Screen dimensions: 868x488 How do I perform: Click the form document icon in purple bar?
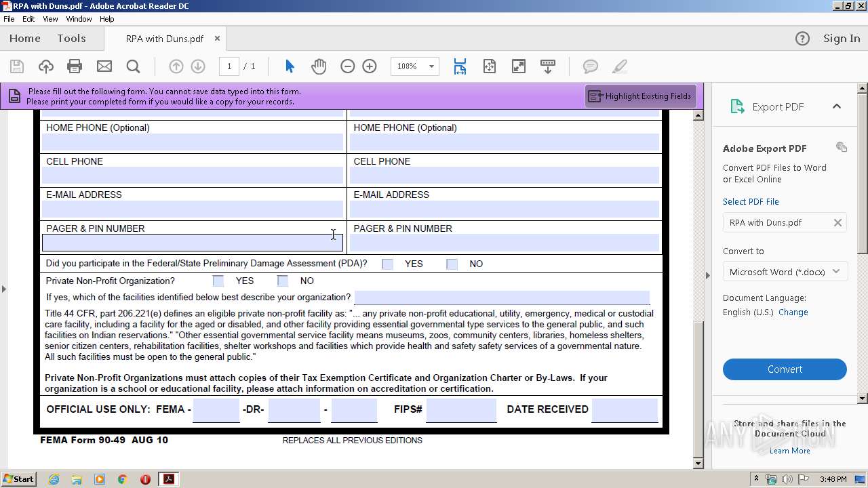coord(14,96)
